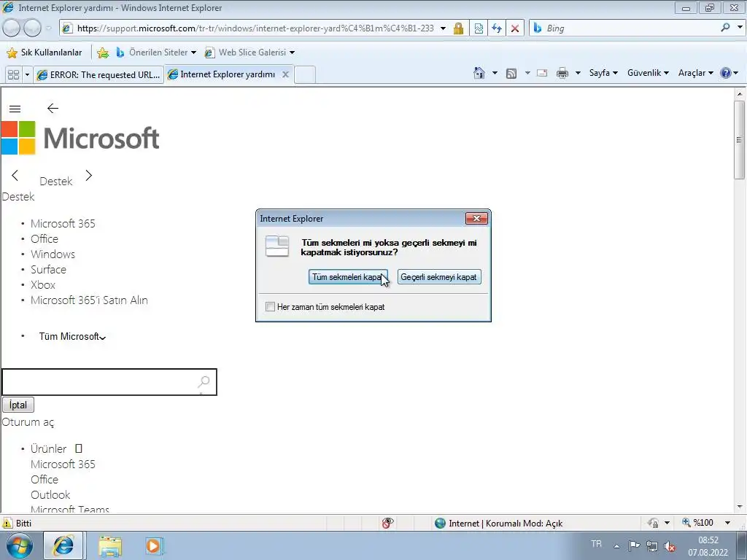Viewport: 747px width, 560px height.
Task: Click the right chevron beside Destek
Action: tap(88, 176)
